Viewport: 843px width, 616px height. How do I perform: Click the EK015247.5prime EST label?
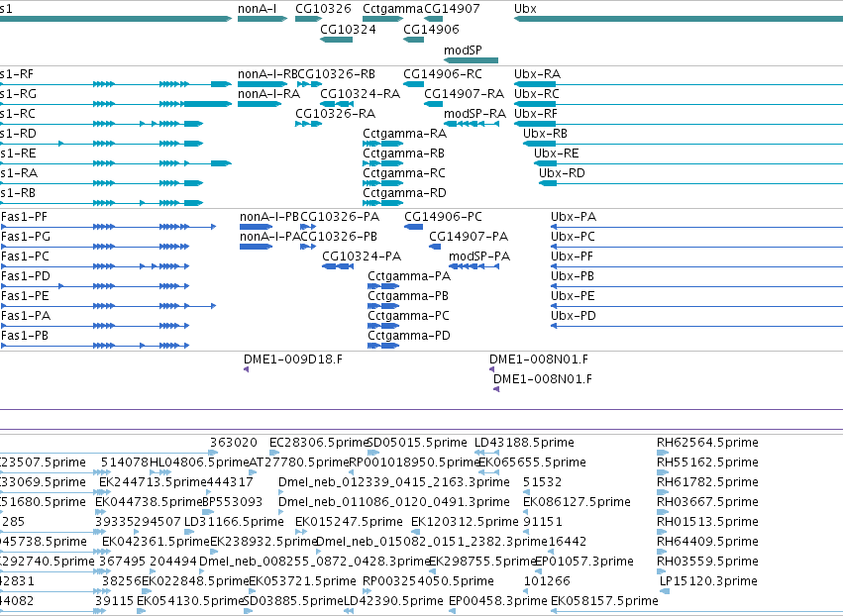[x=349, y=522]
